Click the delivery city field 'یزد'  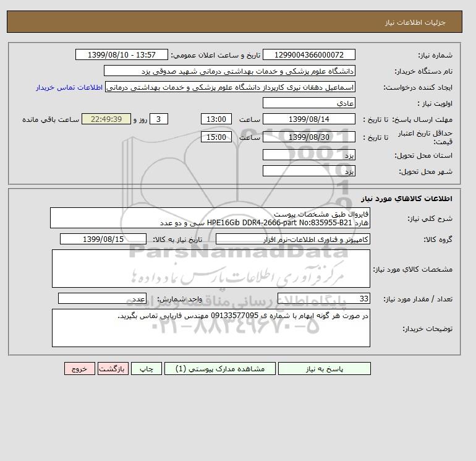308,171
